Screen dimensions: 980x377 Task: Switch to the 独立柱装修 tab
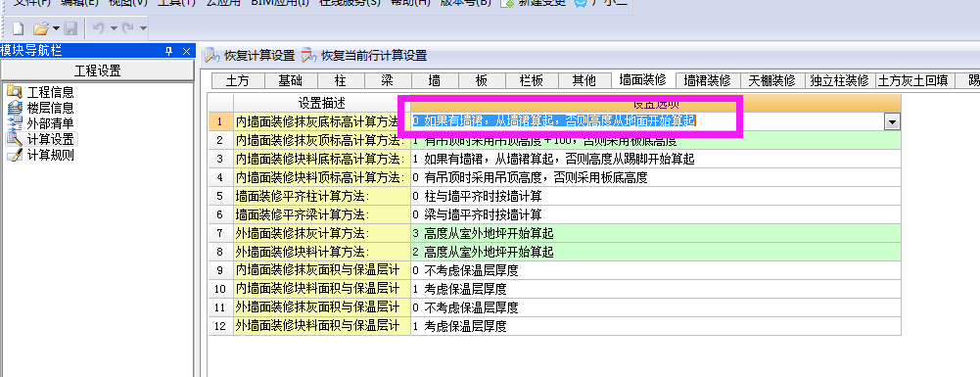coord(839,80)
